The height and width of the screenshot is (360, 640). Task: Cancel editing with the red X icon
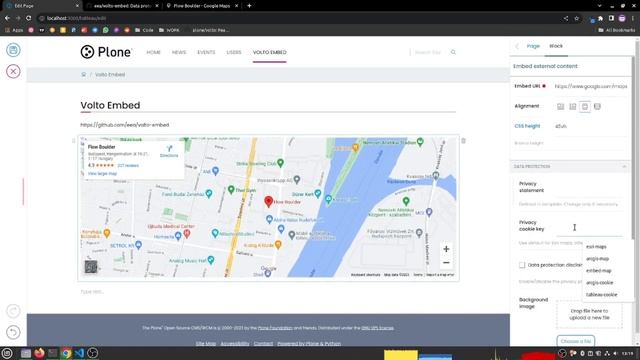[13, 71]
